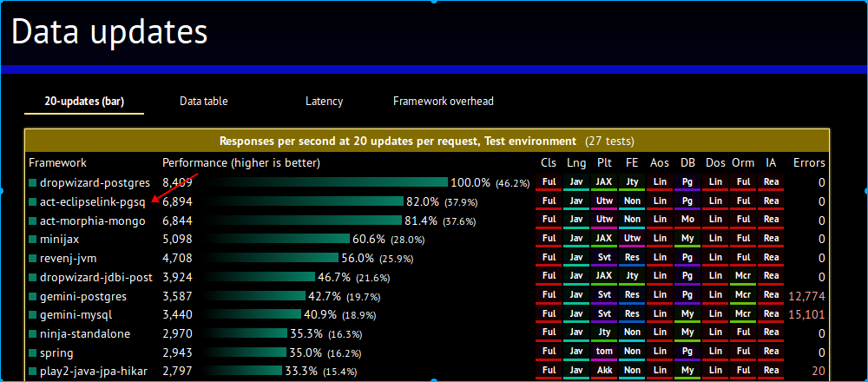Click the green square beside gemini-mysql
The width and height of the screenshot is (868, 382).
(x=33, y=315)
